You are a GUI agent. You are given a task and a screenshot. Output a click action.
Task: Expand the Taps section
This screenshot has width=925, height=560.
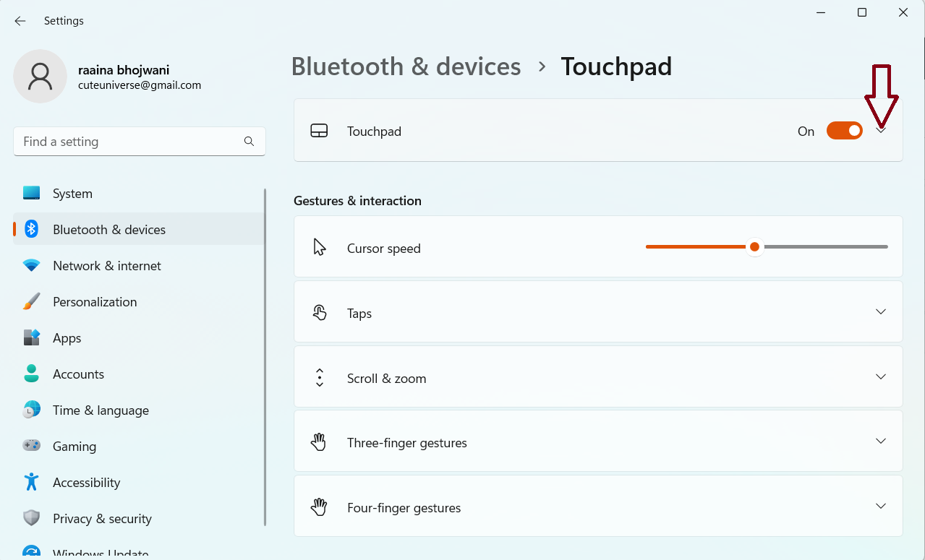(x=880, y=311)
